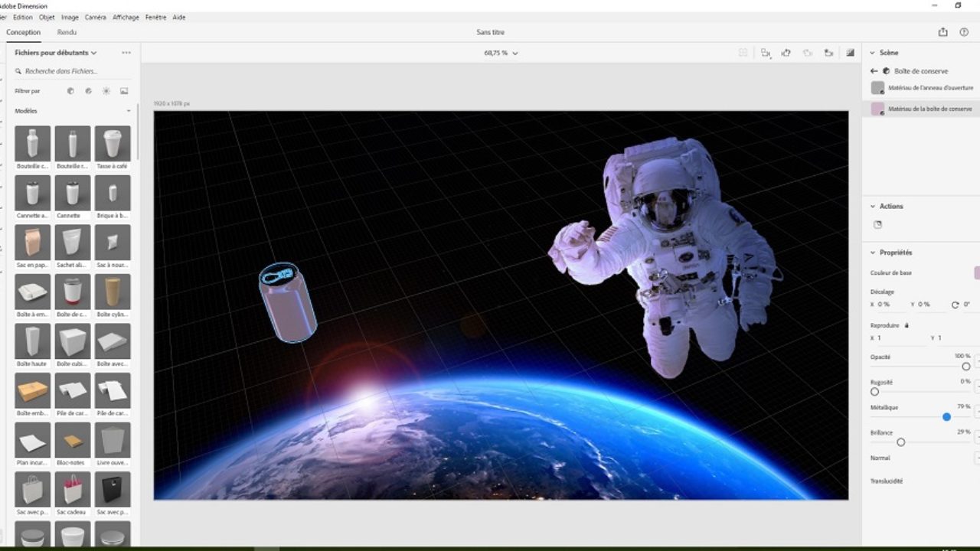Click the Métallique slider handle

947,417
